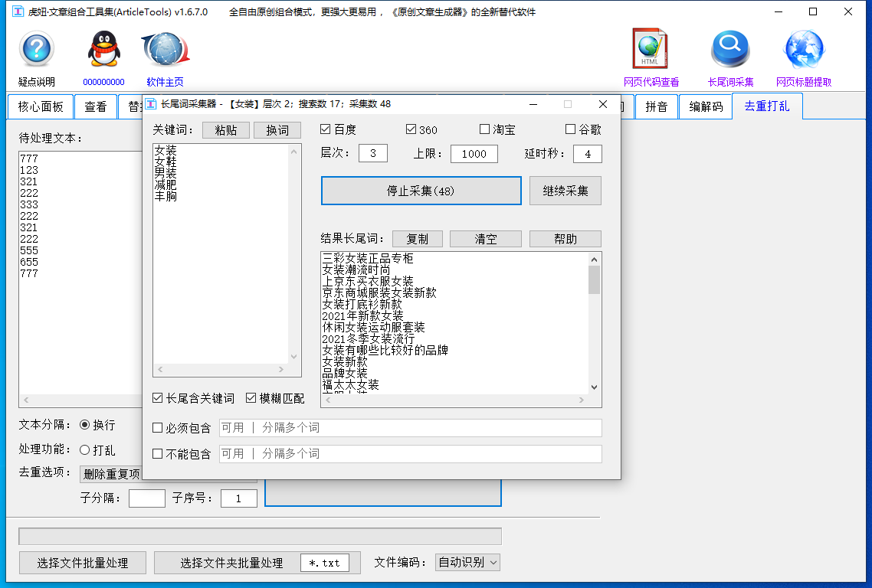The width and height of the screenshot is (872, 588).
Task: Click the ArticleTools app icon in title bar
Action: tap(18, 11)
